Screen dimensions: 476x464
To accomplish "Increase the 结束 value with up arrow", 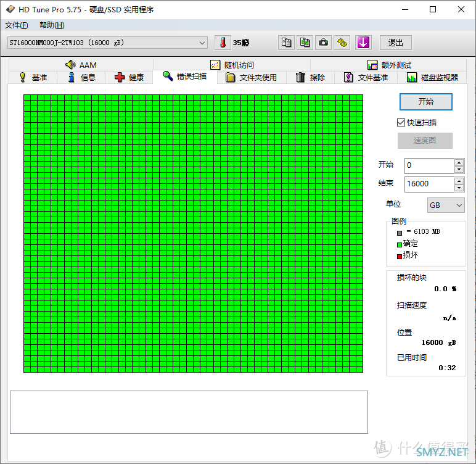I will point(459,181).
